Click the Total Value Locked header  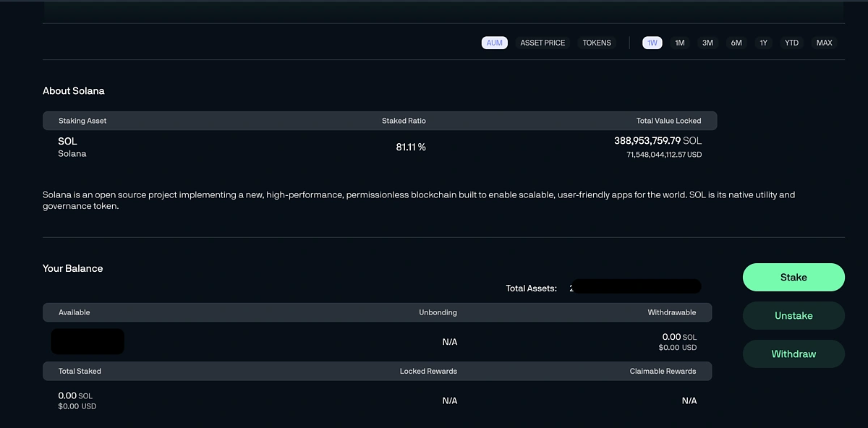(x=668, y=121)
